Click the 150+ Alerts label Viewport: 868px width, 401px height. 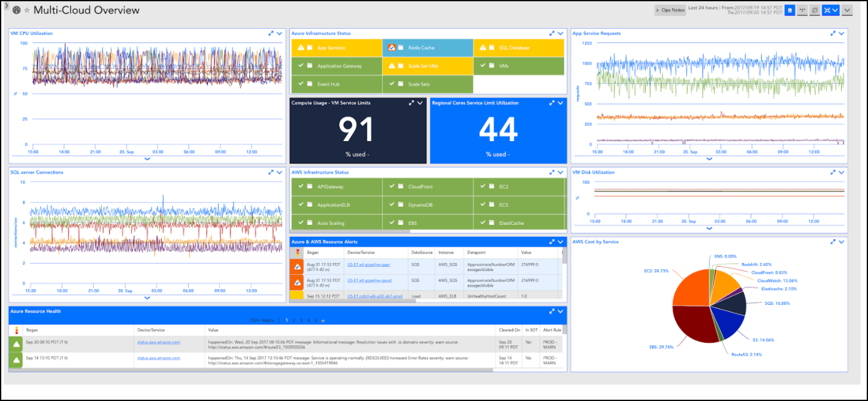(x=261, y=319)
